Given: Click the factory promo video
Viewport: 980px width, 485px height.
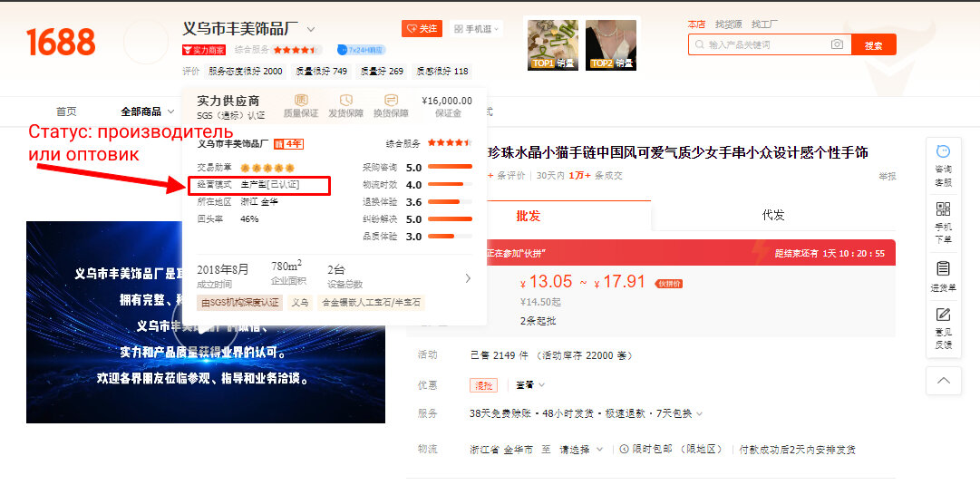Looking at the screenshot, I should click(x=206, y=323).
